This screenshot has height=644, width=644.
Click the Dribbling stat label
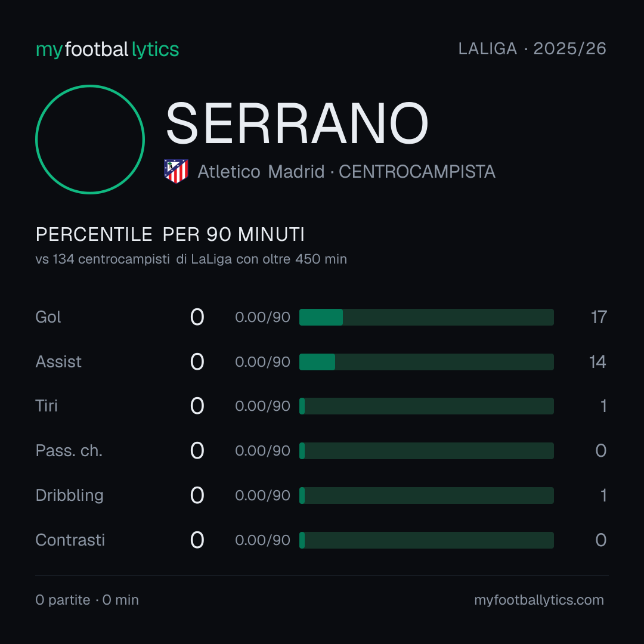pos(69,496)
